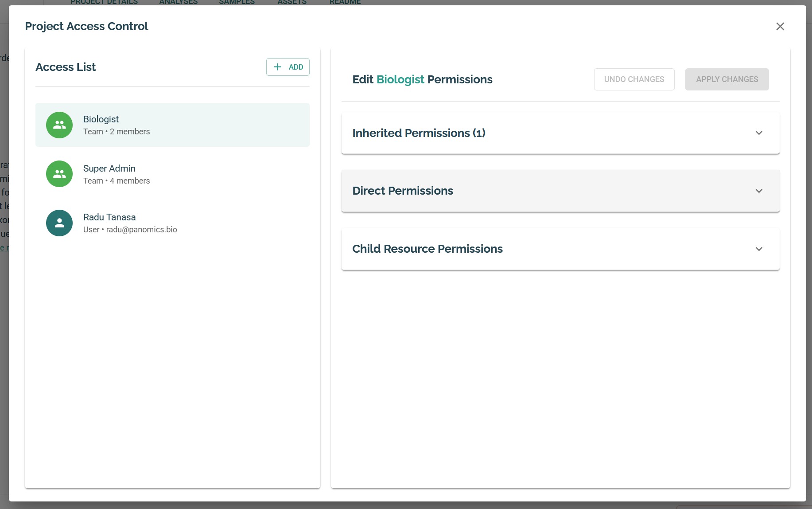
Task: Click the Biologist team avatar icon
Action: pyautogui.click(x=59, y=125)
